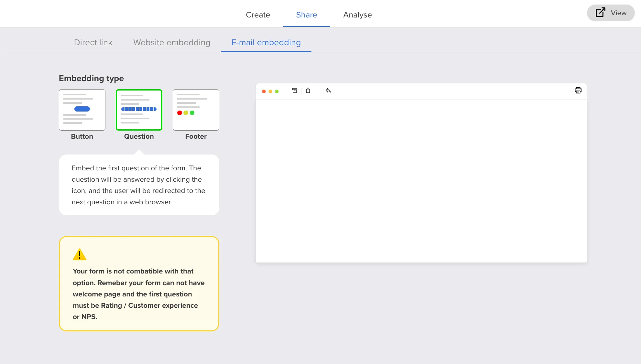Click the printer icon in email preview
641x364 pixels.
578,91
